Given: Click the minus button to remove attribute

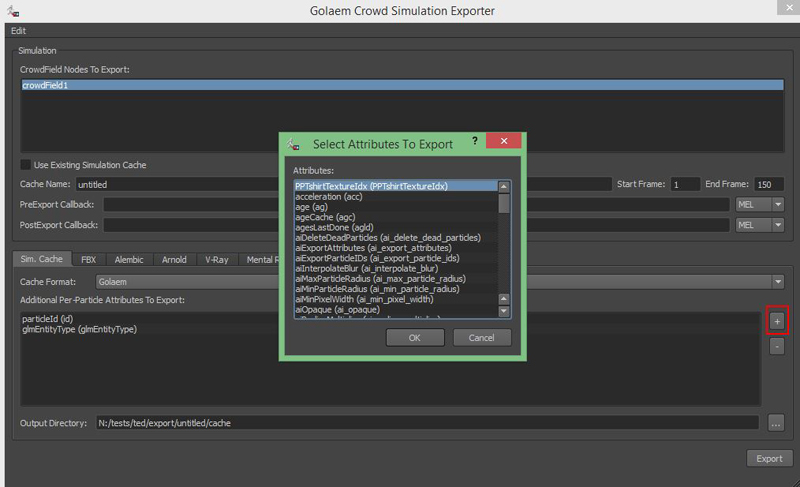Looking at the screenshot, I should [777, 346].
